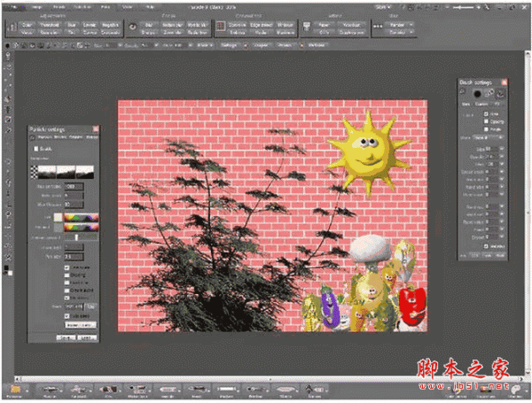Click the Woodcut filter button
This screenshot has width=532, height=403.
tap(351, 25)
